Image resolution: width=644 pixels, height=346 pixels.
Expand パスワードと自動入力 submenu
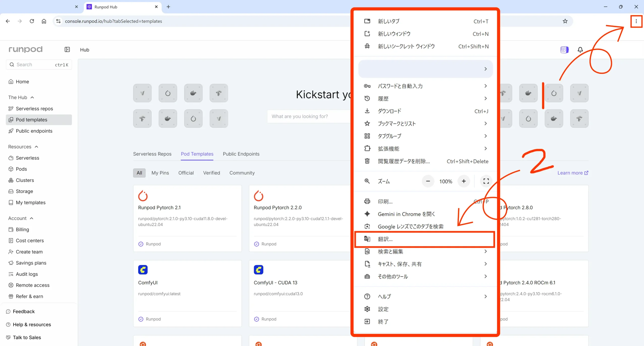(426, 86)
